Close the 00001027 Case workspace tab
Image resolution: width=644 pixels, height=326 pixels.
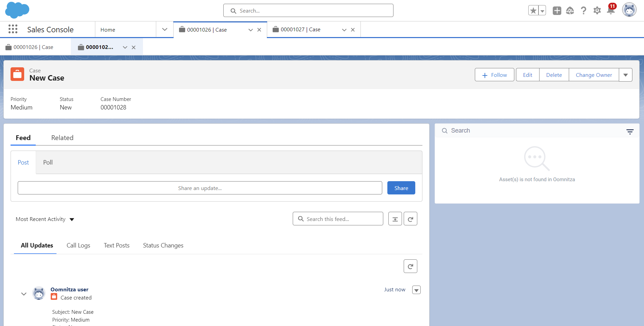click(x=353, y=30)
